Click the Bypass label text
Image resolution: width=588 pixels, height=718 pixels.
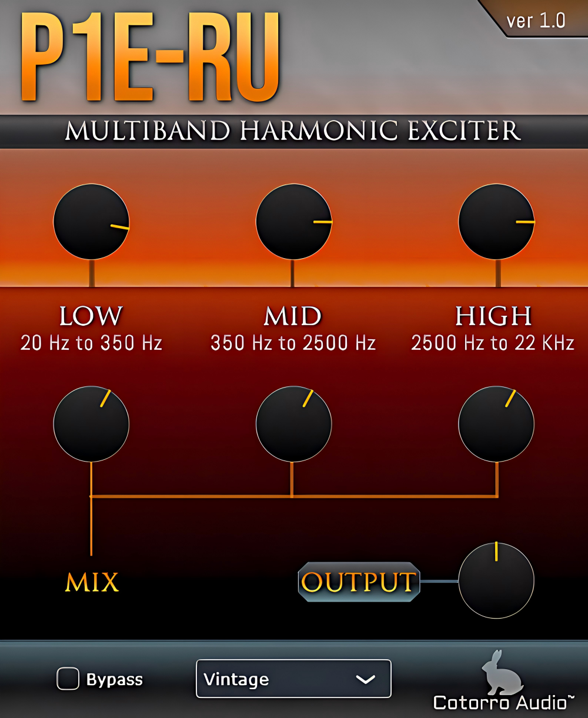pos(115,680)
